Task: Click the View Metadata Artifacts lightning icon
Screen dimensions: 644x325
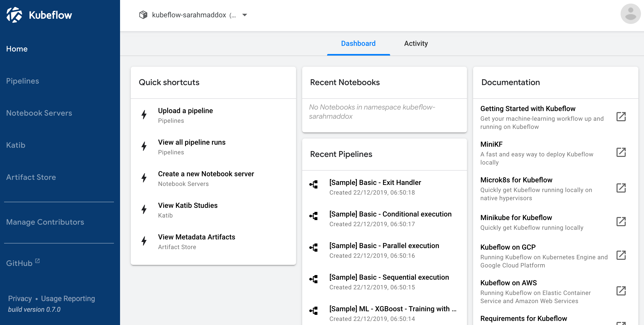Action: 144,241
